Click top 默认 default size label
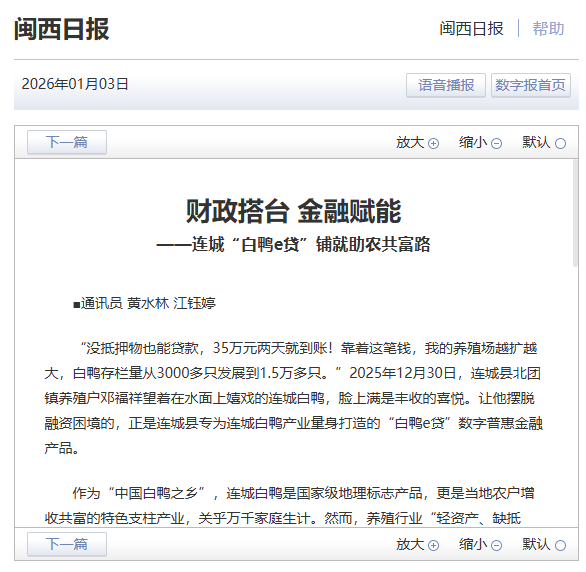The height and width of the screenshot is (572, 586). (x=536, y=142)
